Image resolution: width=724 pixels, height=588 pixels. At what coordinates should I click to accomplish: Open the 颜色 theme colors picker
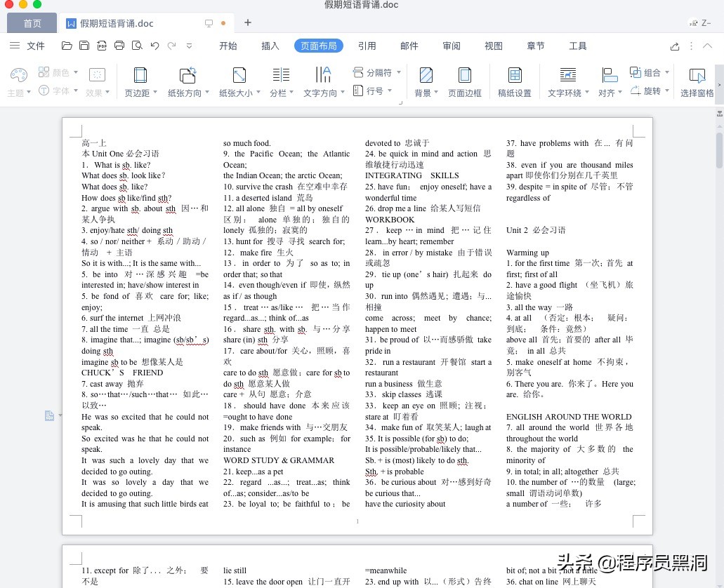point(56,71)
